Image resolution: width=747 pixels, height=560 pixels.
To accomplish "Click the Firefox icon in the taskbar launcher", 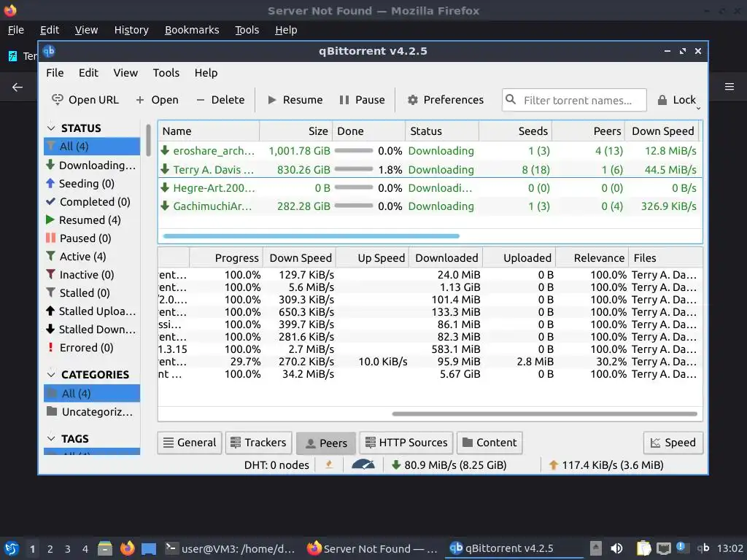I will click(x=127, y=548).
